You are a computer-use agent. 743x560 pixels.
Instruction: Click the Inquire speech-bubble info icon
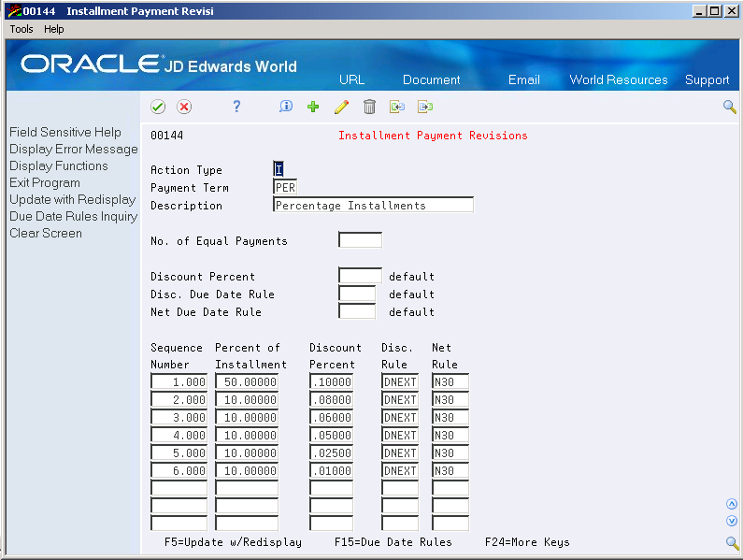point(286,107)
